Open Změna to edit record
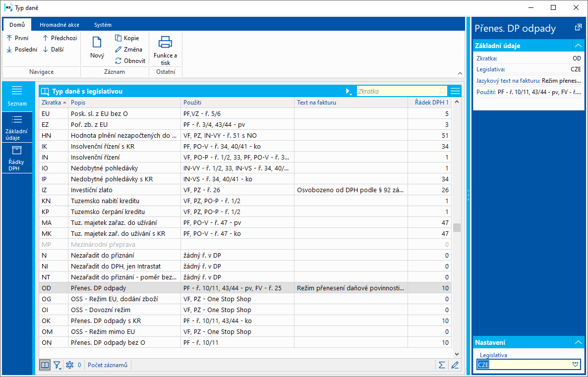Image resolution: width=588 pixels, height=377 pixels. [128, 49]
